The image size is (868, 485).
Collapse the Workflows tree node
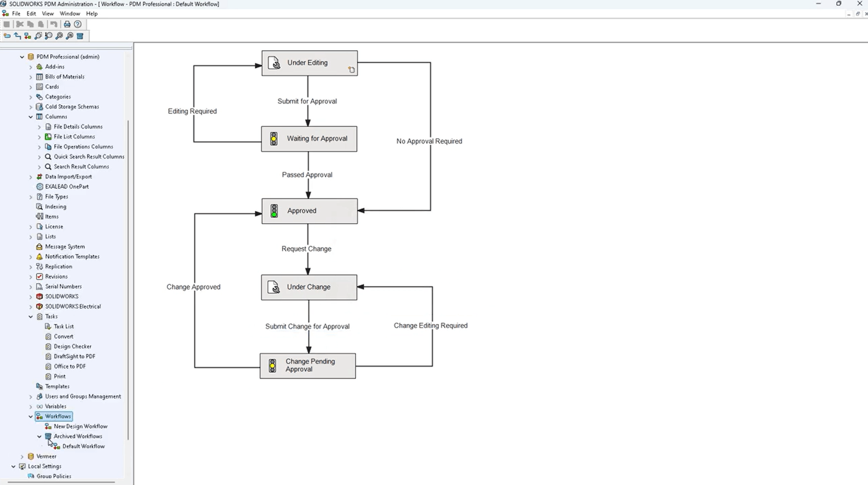30,416
